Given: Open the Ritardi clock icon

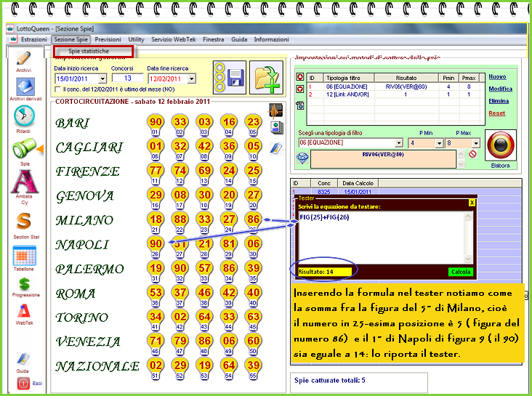Looking at the screenshot, I should click(x=24, y=116).
